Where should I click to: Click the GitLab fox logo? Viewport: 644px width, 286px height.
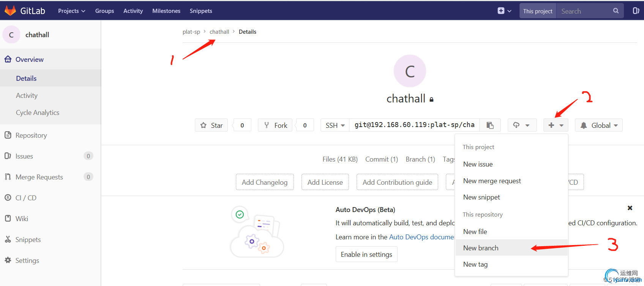(10, 11)
